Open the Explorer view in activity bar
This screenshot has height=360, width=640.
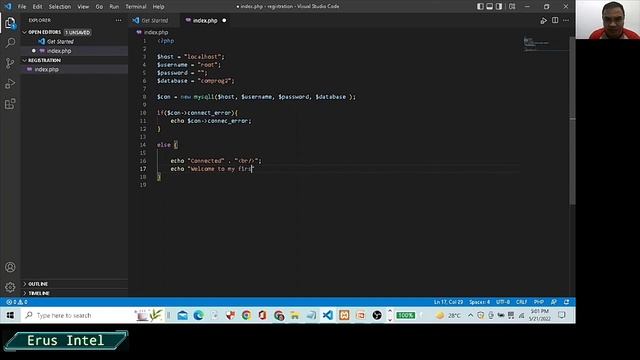[10, 23]
